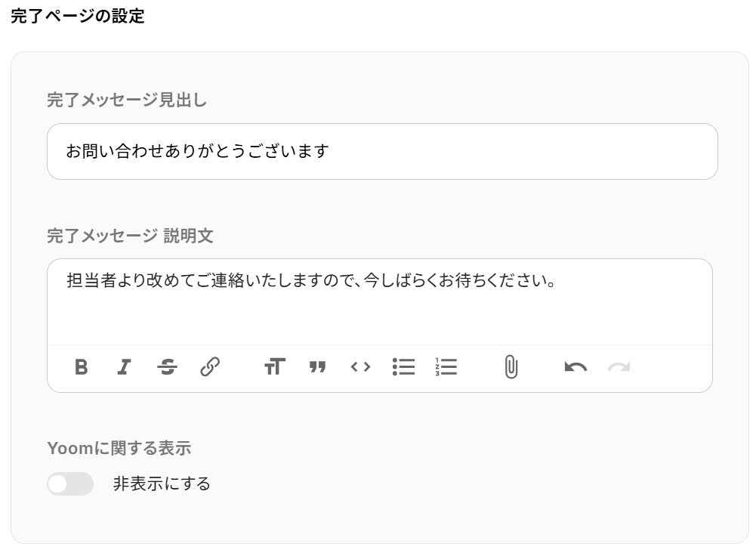Undo the last edit
Screen dimensions: 756x553
pos(575,367)
